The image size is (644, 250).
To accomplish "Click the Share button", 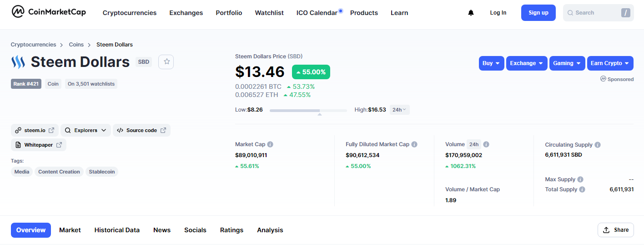I will [x=615, y=230].
